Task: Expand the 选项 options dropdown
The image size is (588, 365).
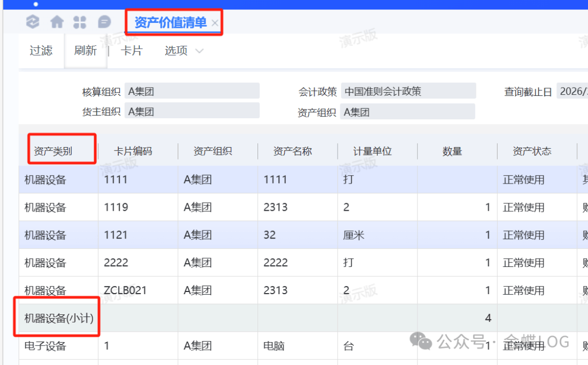Action: pyautogui.click(x=183, y=51)
